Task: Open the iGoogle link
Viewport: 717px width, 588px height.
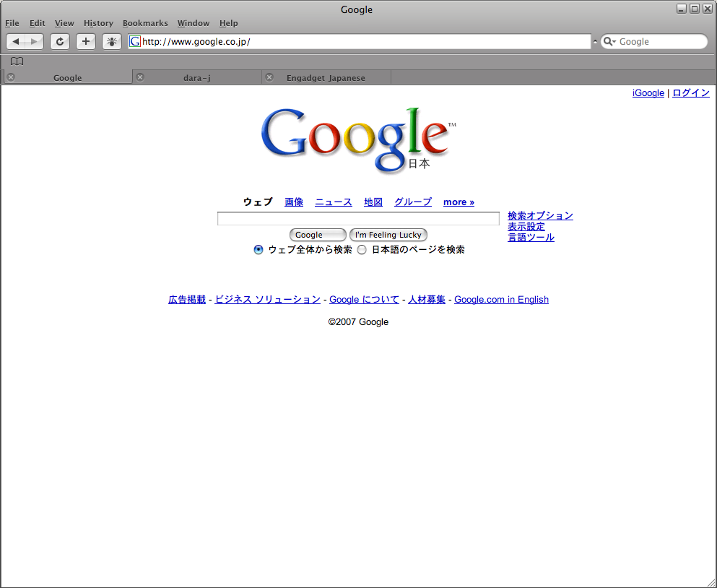Action: (x=648, y=93)
